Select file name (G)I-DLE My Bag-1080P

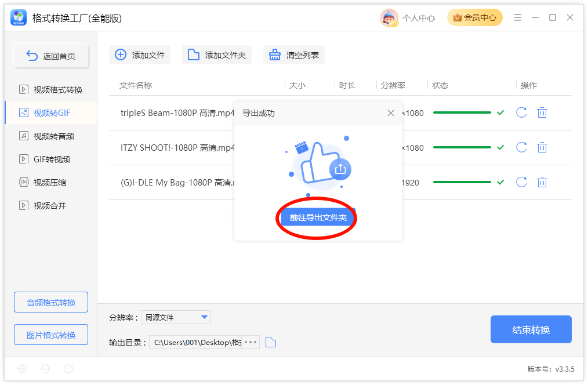pyautogui.click(x=177, y=183)
